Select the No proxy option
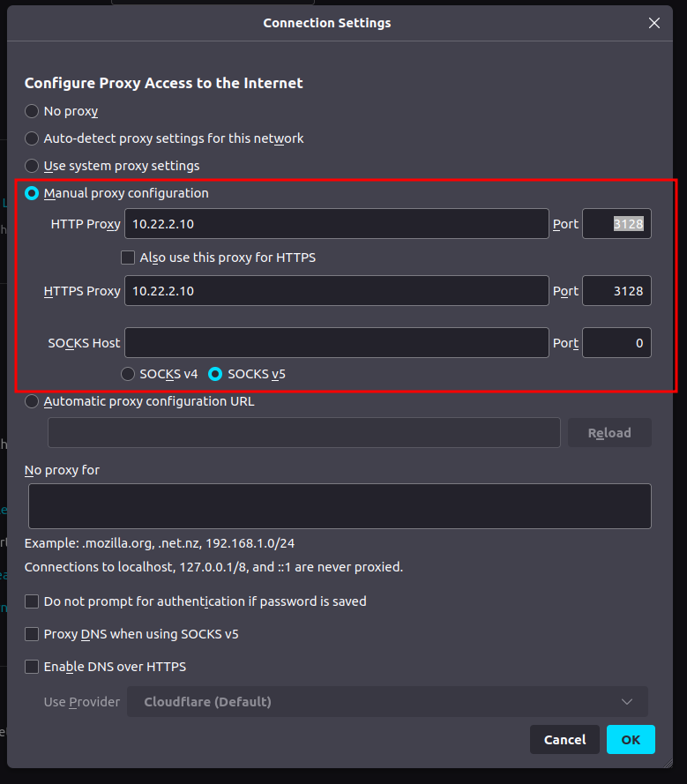Screen dimensions: 687x784 point(32,111)
